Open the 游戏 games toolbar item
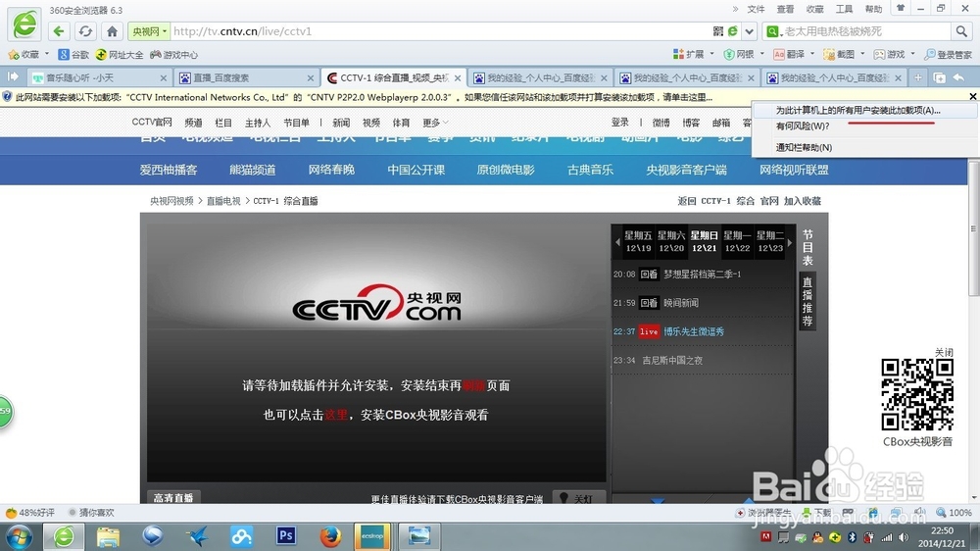Screen dimensions: 980x551 tap(890, 54)
